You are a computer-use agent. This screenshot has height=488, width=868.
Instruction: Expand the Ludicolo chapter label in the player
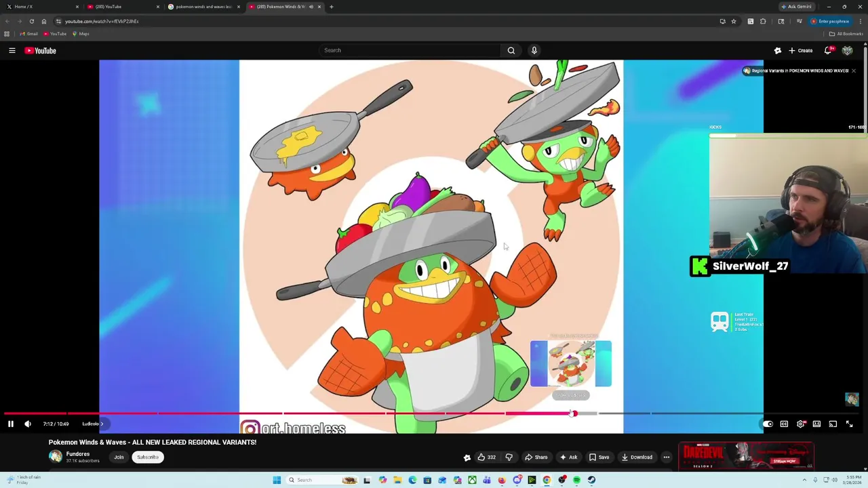93,424
